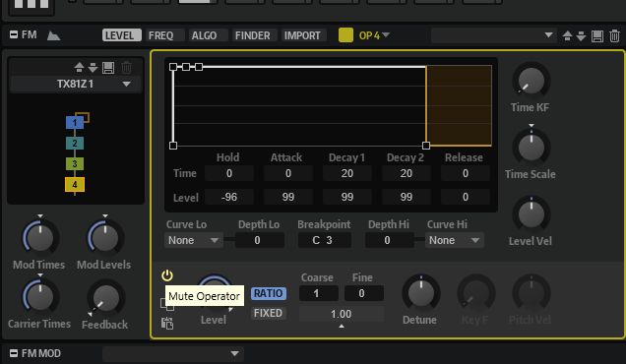
Task: Save the algorithm preset
Action: click(x=108, y=68)
